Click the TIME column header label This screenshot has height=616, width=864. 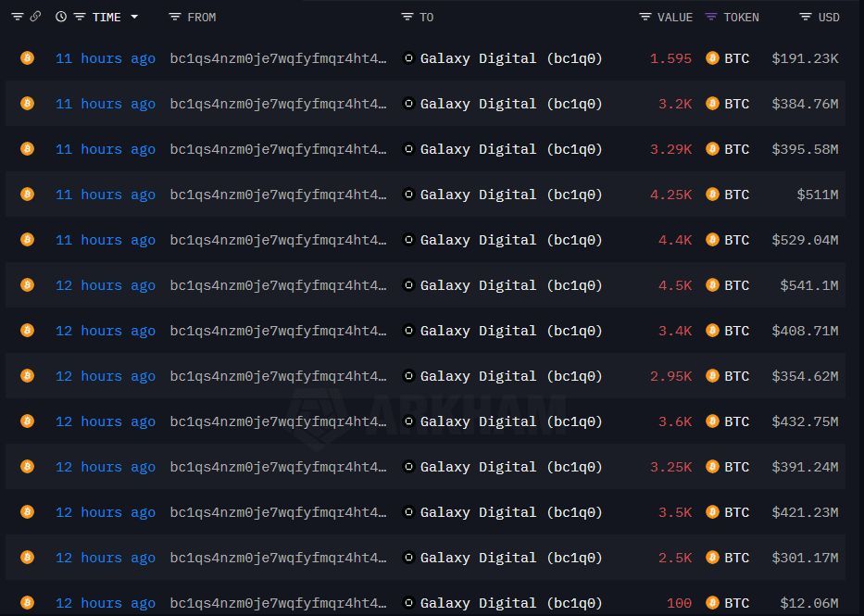tap(106, 17)
